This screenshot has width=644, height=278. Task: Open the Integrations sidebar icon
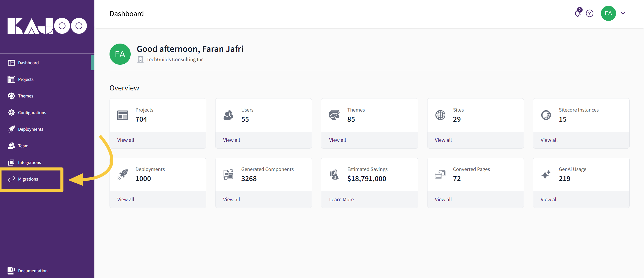[x=11, y=162]
